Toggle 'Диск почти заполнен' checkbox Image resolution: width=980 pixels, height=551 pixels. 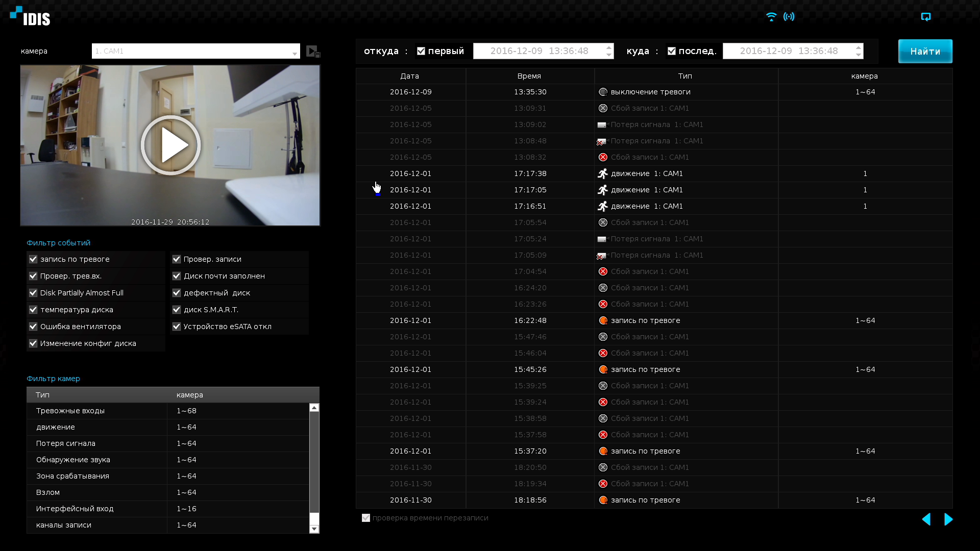tap(177, 276)
